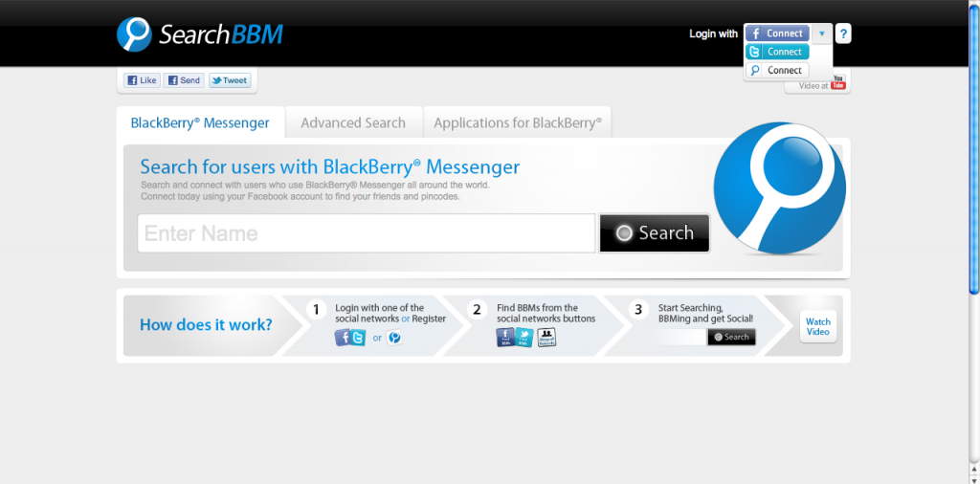Focus the Enter Name search field
Image resolution: width=980 pixels, height=484 pixels.
pyautogui.click(x=367, y=233)
